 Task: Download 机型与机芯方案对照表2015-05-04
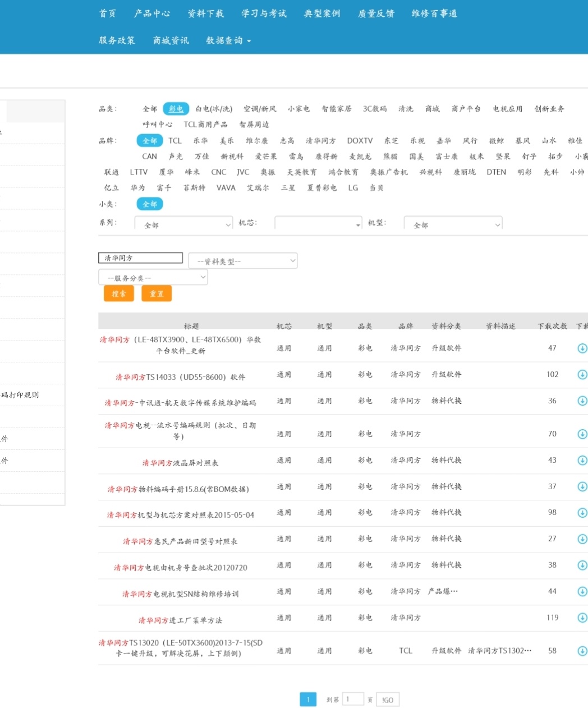(x=582, y=513)
